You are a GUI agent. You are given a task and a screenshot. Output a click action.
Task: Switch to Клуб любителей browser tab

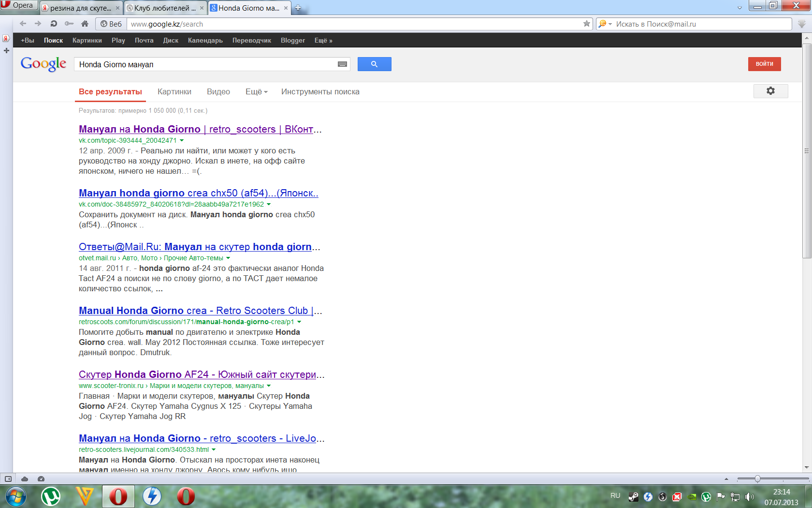[164, 8]
